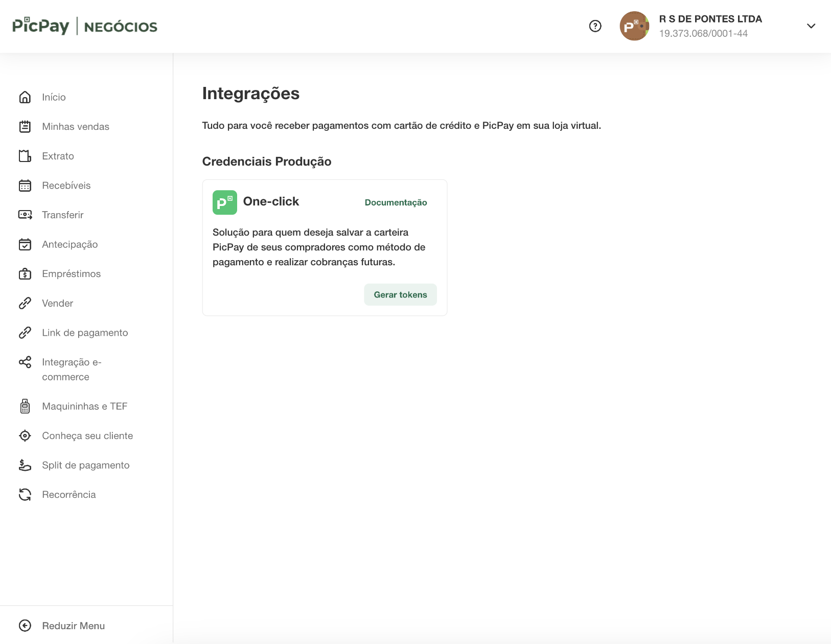Click the One-click card title
This screenshot has height=644, width=831.
point(271,201)
